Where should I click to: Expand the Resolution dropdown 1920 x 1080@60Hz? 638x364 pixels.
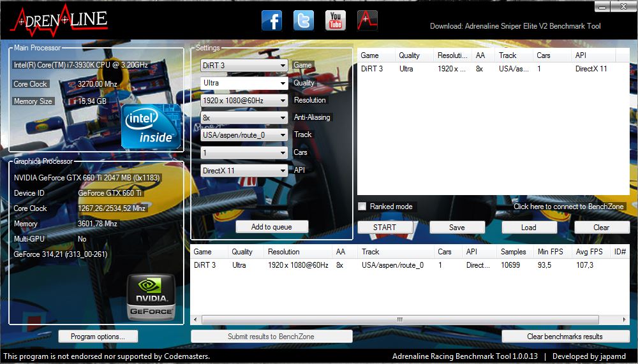point(244,101)
